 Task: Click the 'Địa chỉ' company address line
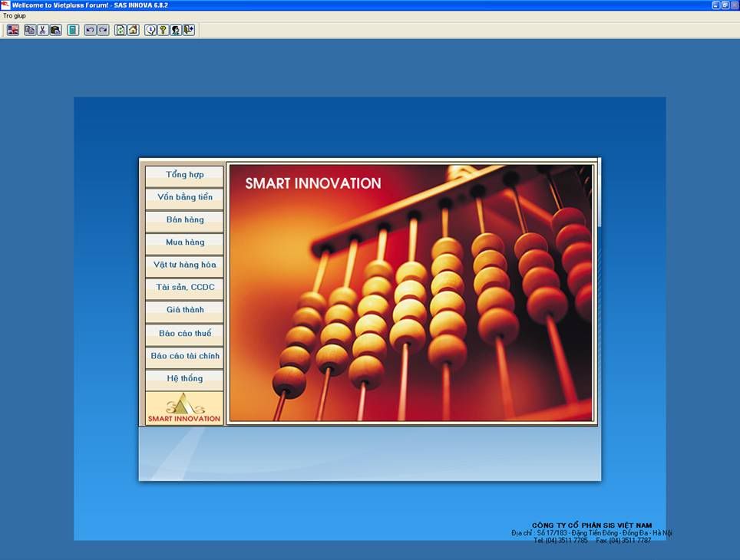pos(592,532)
